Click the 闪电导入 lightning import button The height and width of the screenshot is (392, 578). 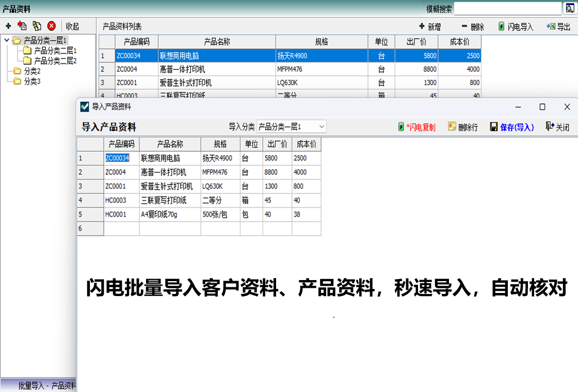pyautogui.click(x=516, y=27)
